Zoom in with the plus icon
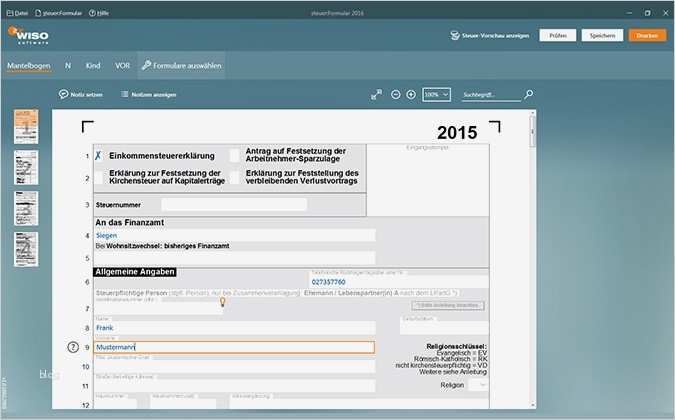This screenshot has height=420, width=675. click(411, 95)
